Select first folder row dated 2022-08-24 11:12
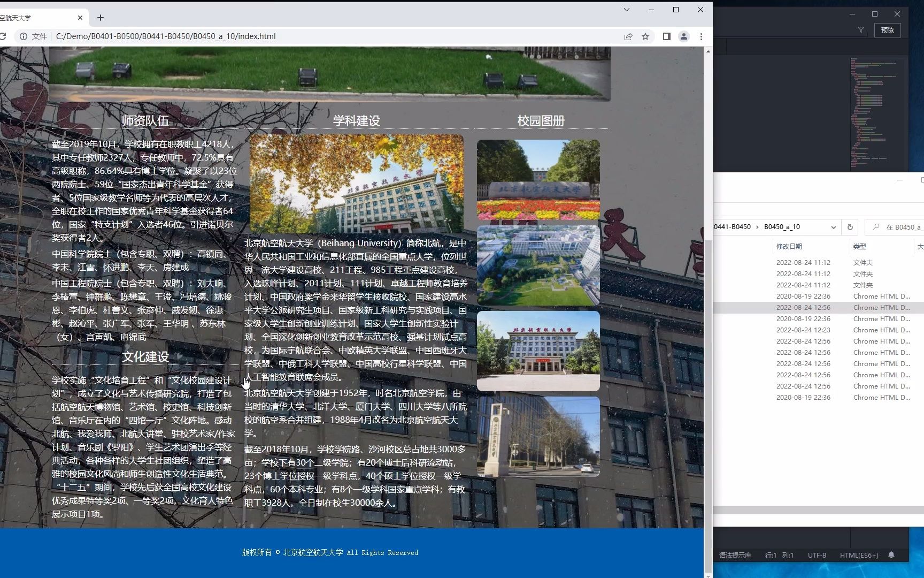This screenshot has height=578, width=924. (818, 263)
